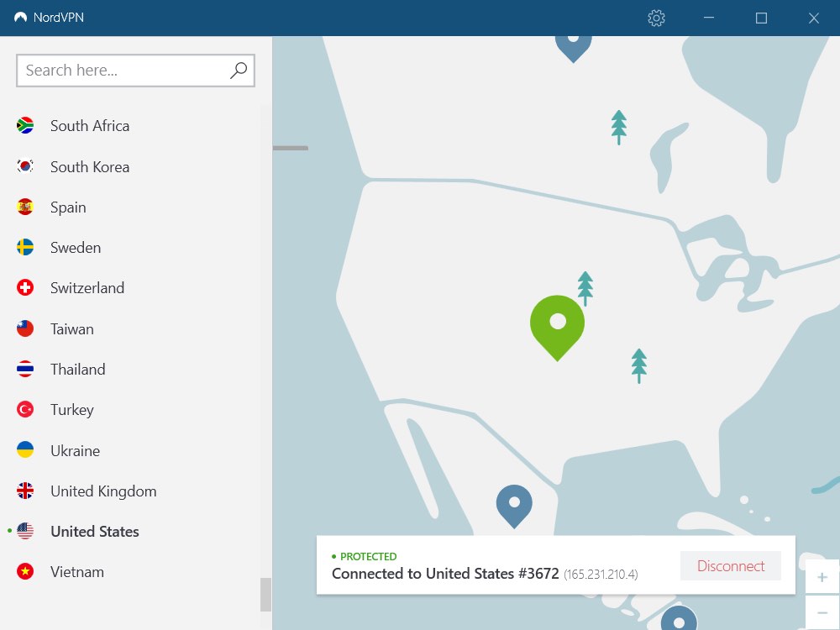The height and width of the screenshot is (630, 840).
Task: Select the South Africa flag icon
Action: [x=25, y=125]
